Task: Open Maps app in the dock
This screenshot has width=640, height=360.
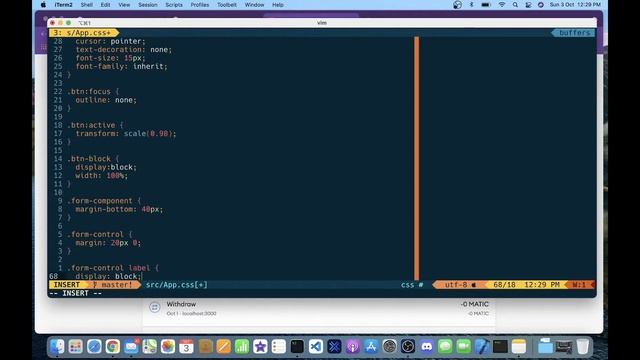Action: click(x=149, y=347)
